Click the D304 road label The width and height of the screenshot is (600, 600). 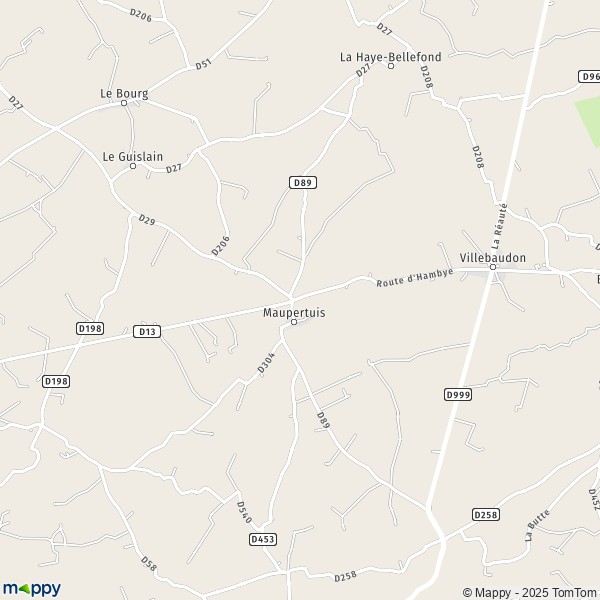(x=266, y=363)
